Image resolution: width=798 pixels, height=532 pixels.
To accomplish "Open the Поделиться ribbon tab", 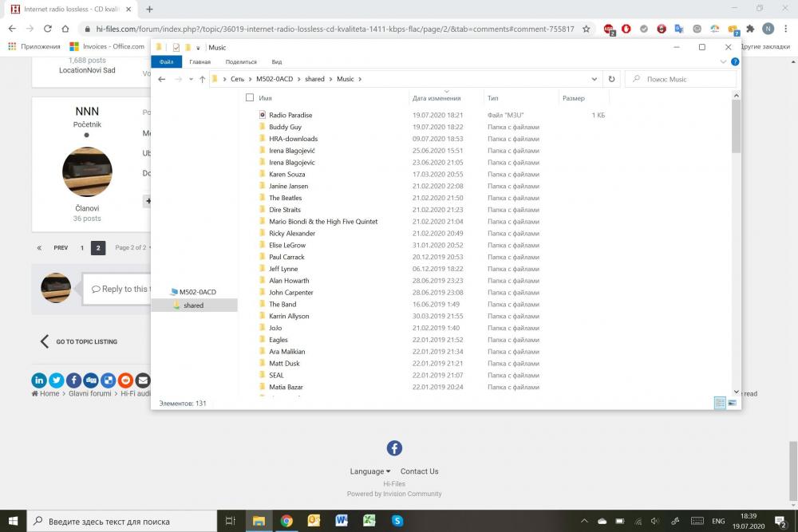I will pos(241,61).
